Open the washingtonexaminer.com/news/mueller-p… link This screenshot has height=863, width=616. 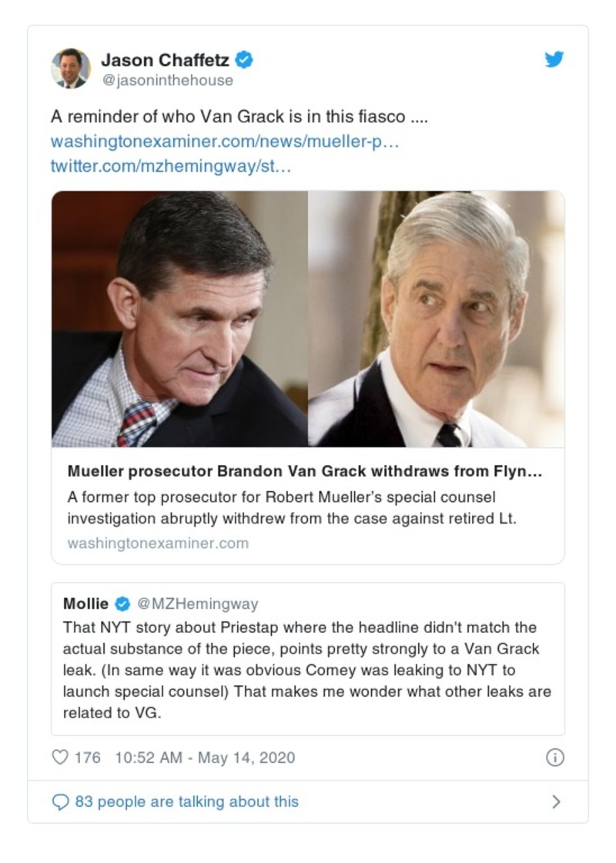(224, 142)
